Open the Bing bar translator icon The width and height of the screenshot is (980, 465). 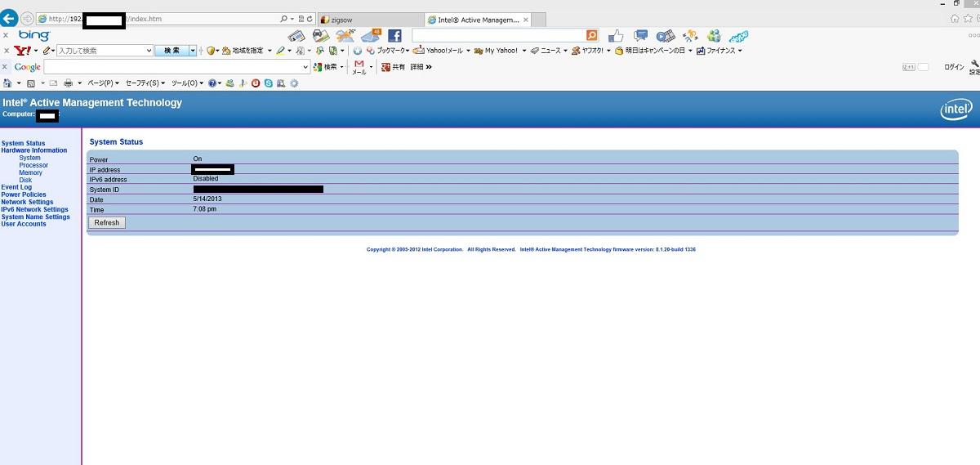pyautogui.click(x=691, y=35)
